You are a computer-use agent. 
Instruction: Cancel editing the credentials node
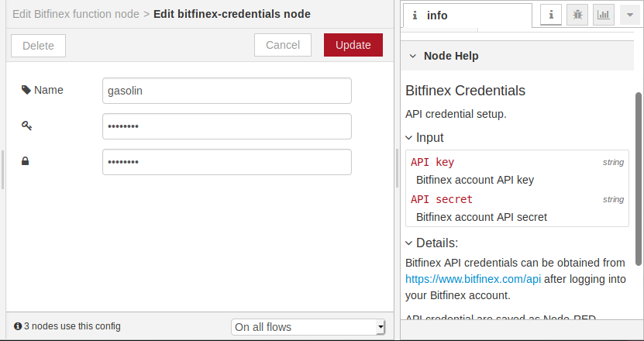[x=282, y=45]
